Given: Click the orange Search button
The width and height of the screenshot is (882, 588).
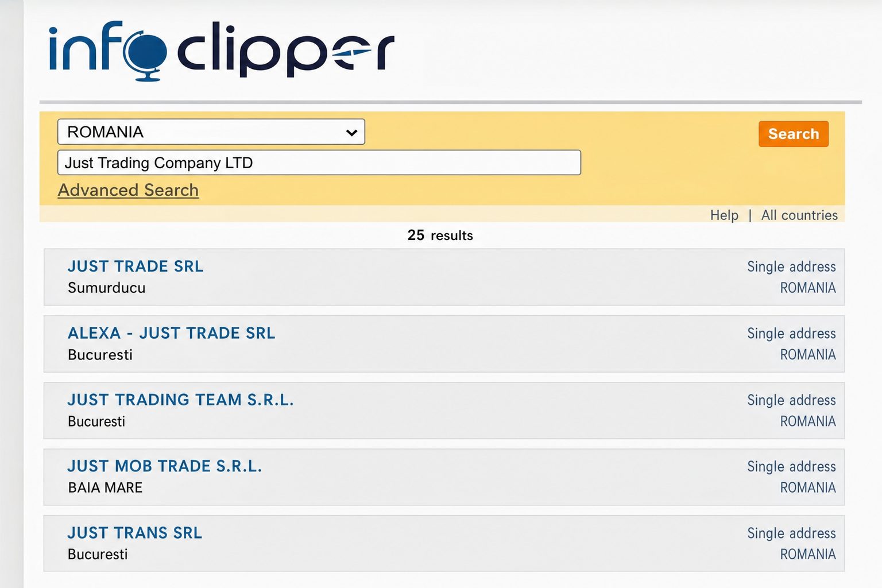Looking at the screenshot, I should pos(793,134).
